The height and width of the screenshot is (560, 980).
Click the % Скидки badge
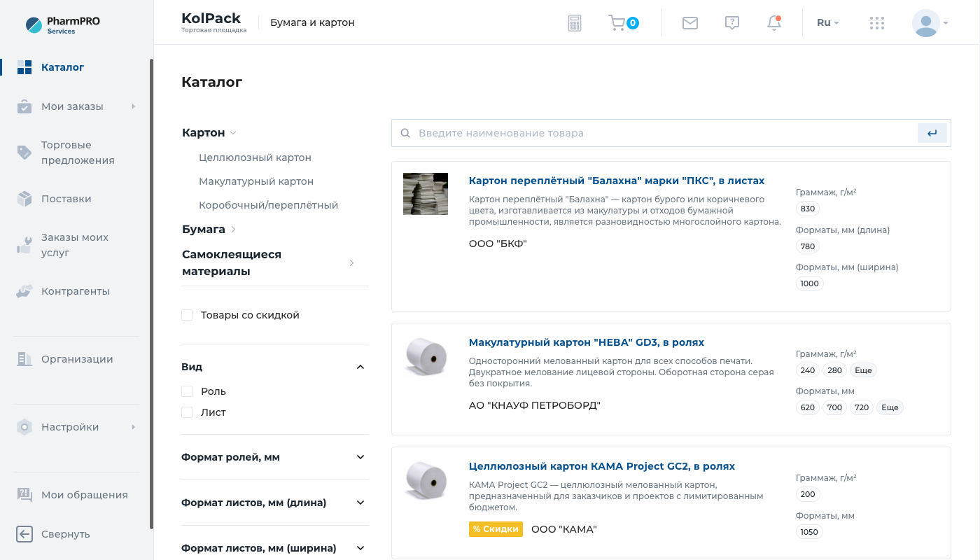496,529
